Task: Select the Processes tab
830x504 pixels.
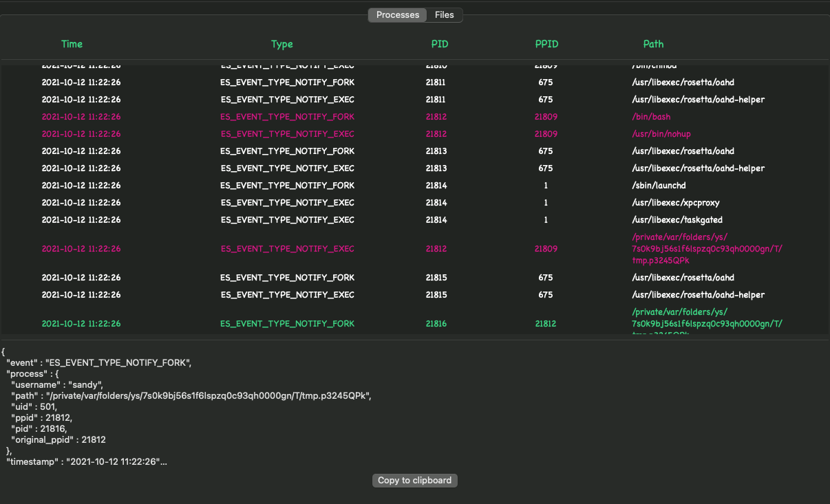Action: [397, 15]
